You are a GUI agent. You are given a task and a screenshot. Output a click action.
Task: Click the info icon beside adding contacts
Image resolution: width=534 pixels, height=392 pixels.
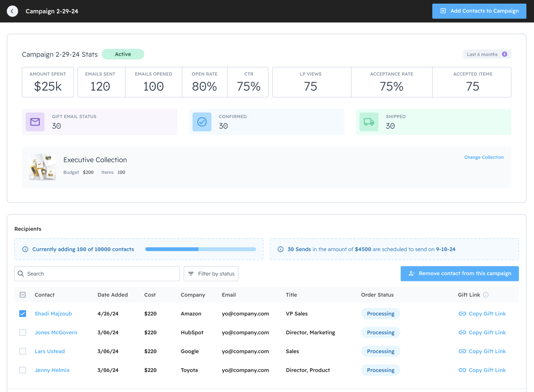tap(25, 249)
